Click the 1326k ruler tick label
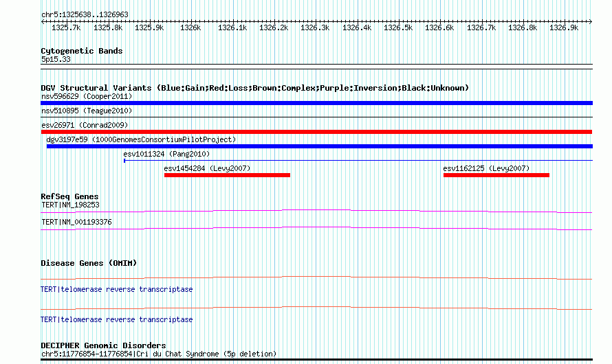Image resolution: width=612 pixels, height=364 pixels. point(190,27)
